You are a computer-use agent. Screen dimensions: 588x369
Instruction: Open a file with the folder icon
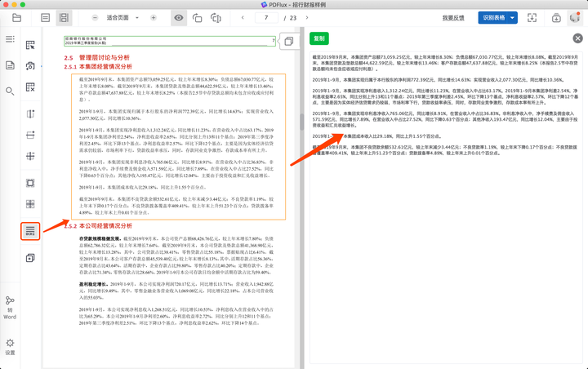pyautogui.click(x=16, y=18)
